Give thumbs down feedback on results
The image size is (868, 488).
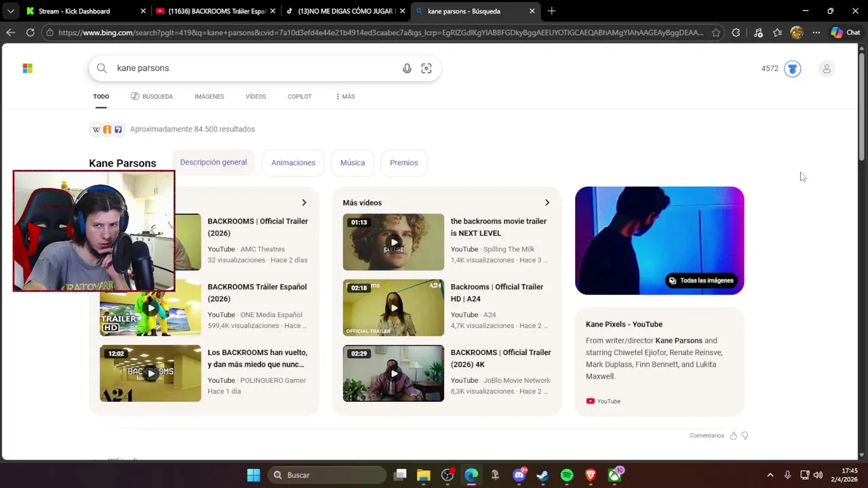[x=745, y=436]
